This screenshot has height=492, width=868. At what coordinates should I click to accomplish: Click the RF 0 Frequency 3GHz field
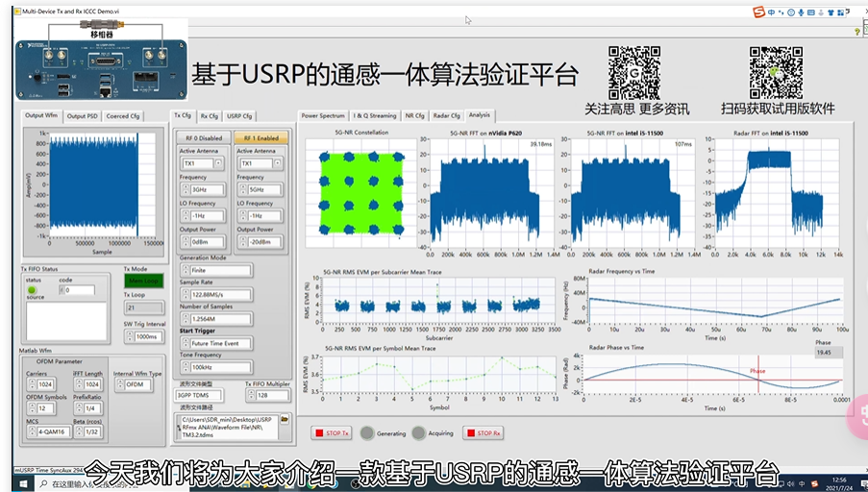point(203,189)
